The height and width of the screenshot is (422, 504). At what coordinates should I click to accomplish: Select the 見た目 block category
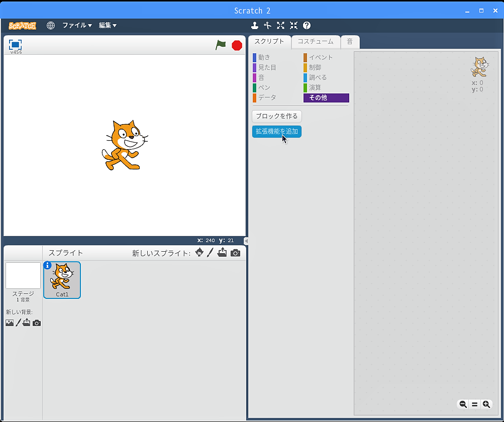click(x=275, y=67)
